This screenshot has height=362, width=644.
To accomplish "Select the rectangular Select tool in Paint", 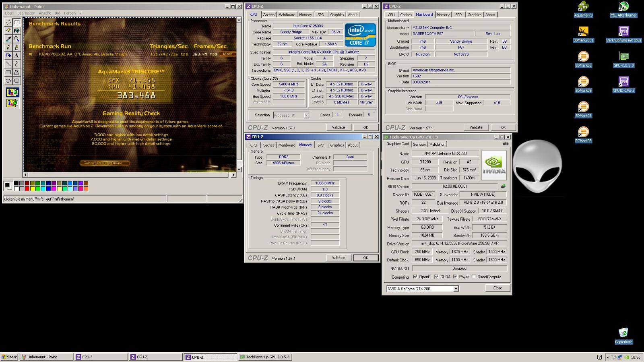I will 17,22.
